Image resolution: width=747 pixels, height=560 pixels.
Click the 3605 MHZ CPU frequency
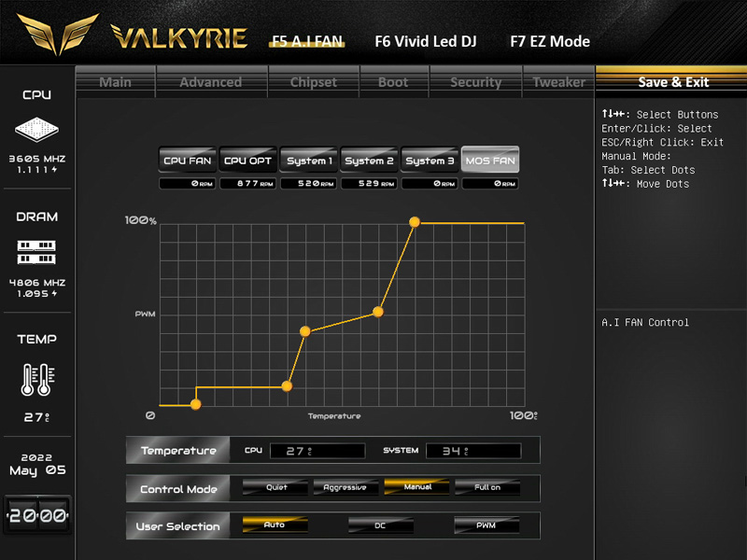(x=37, y=159)
